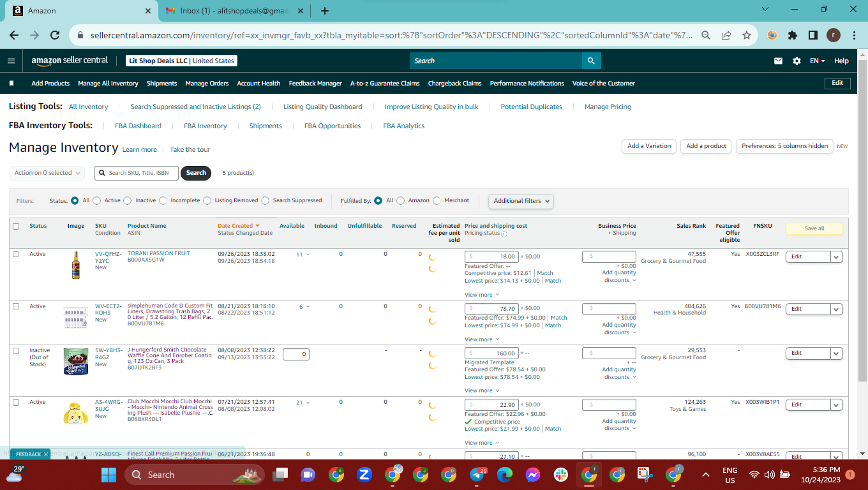Open the settings gear icon
The height and width of the screenshot is (490, 868).
point(797,61)
